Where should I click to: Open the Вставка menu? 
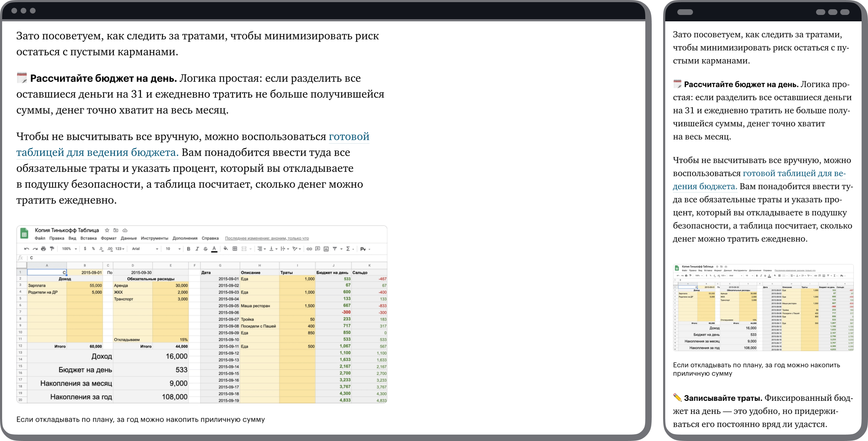89,238
